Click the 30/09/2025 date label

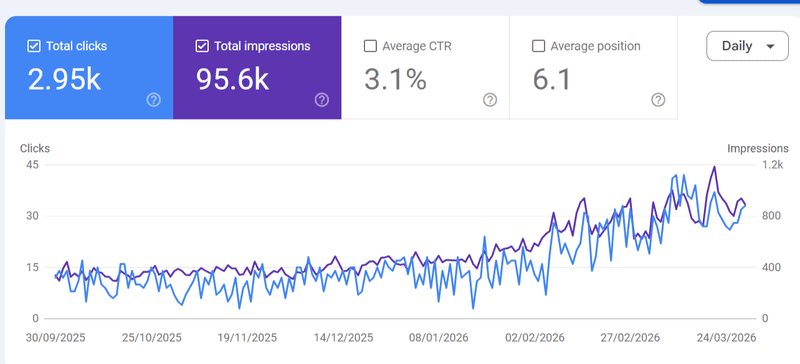56,338
